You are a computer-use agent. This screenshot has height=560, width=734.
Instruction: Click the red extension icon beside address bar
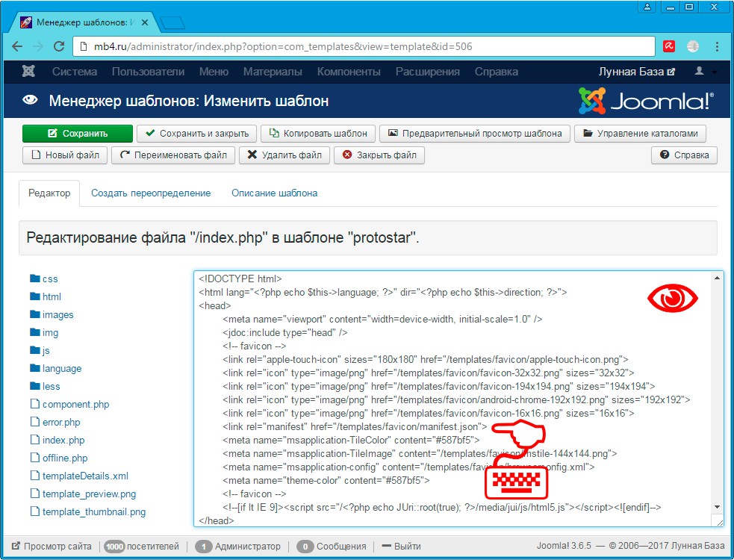tap(669, 46)
